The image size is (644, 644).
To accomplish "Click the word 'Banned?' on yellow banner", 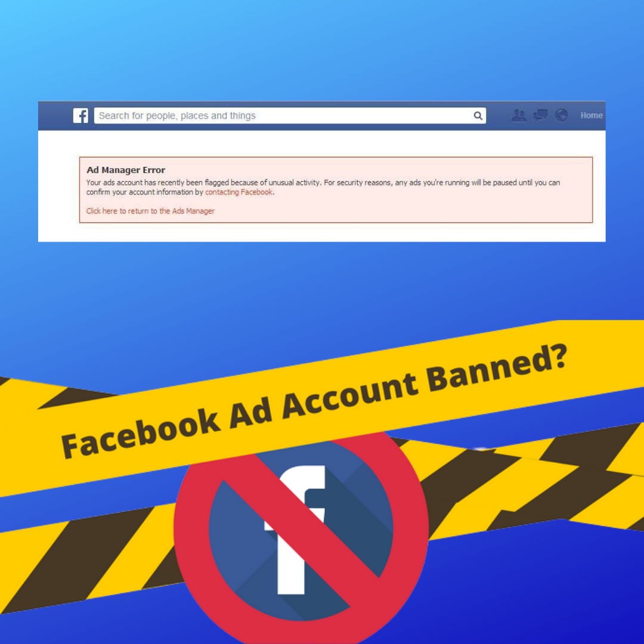I will [497, 367].
